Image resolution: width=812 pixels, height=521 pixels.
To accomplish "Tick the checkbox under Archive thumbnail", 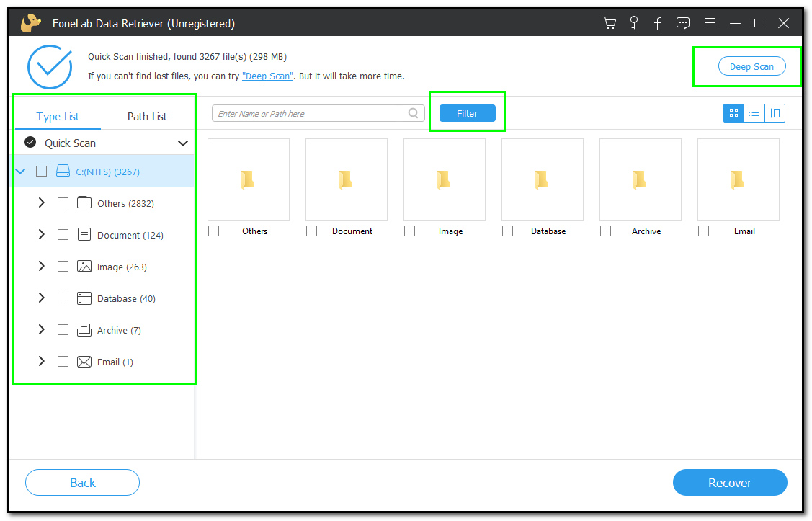I will pos(605,231).
